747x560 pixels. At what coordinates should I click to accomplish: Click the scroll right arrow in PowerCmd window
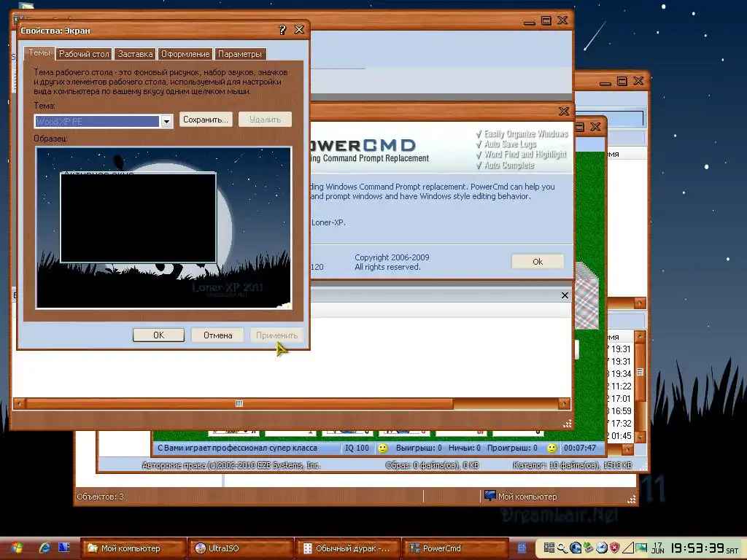(x=564, y=404)
